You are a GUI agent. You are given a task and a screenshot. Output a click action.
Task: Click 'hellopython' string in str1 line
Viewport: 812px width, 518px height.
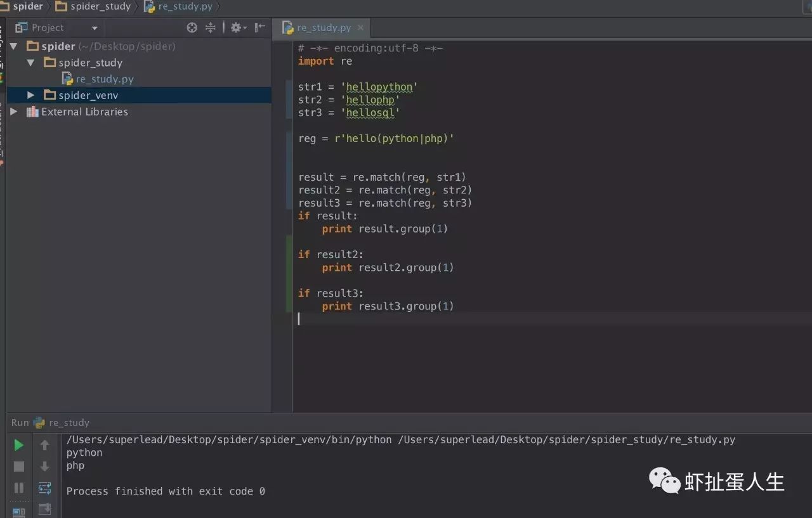(379, 87)
